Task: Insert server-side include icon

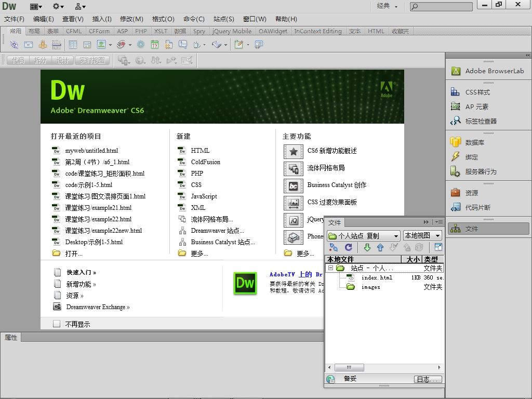Action: [x=169, y=45]
